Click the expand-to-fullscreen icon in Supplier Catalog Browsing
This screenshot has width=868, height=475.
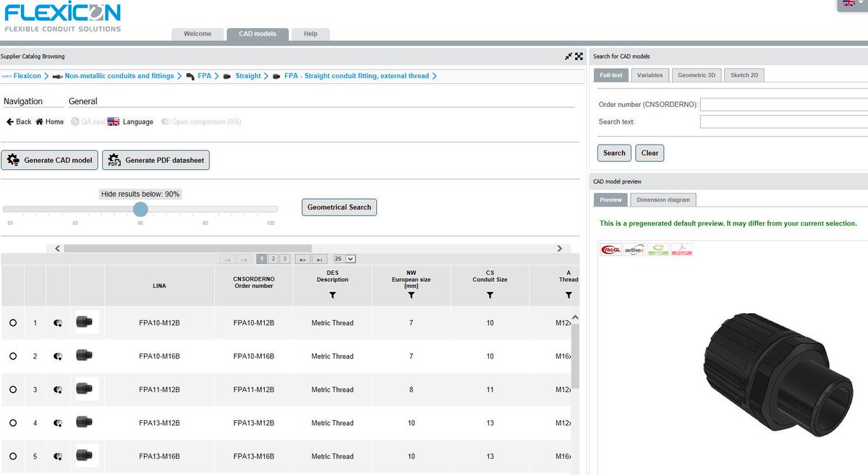tap(579, 56)
